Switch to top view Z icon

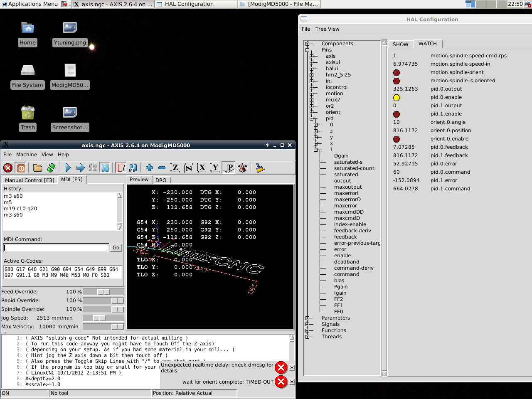click(175, 168)
